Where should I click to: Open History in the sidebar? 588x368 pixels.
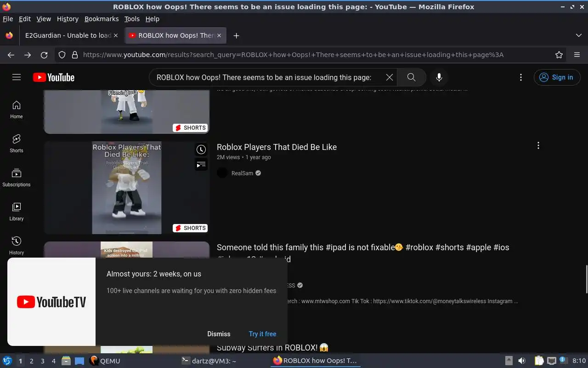pos(17,246)
